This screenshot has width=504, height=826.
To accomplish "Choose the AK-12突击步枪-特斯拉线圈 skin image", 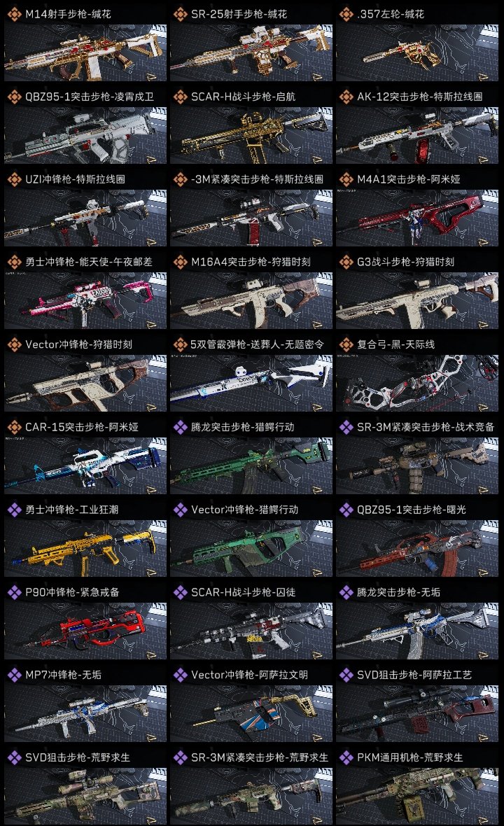I will [x=417, y=135].
